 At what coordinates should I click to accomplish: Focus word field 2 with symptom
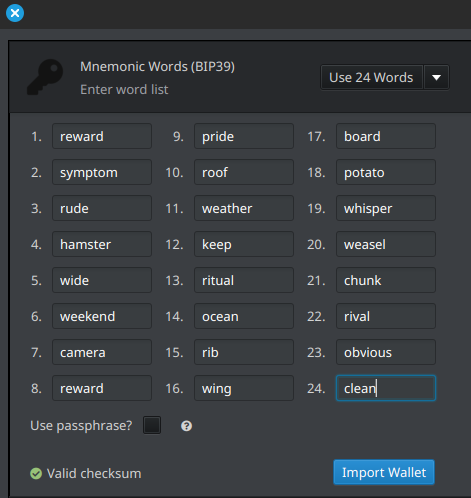click(102, 172)
